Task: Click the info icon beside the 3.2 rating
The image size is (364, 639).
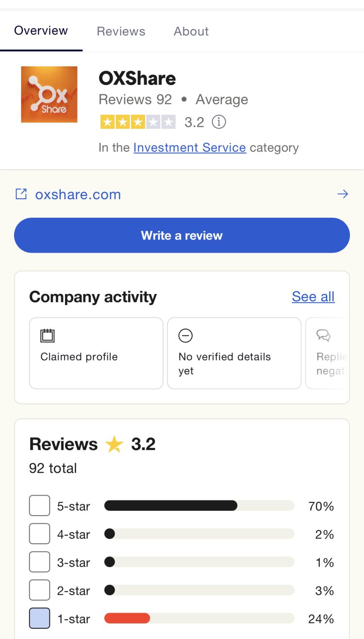Action: click(x=219, y=122)
